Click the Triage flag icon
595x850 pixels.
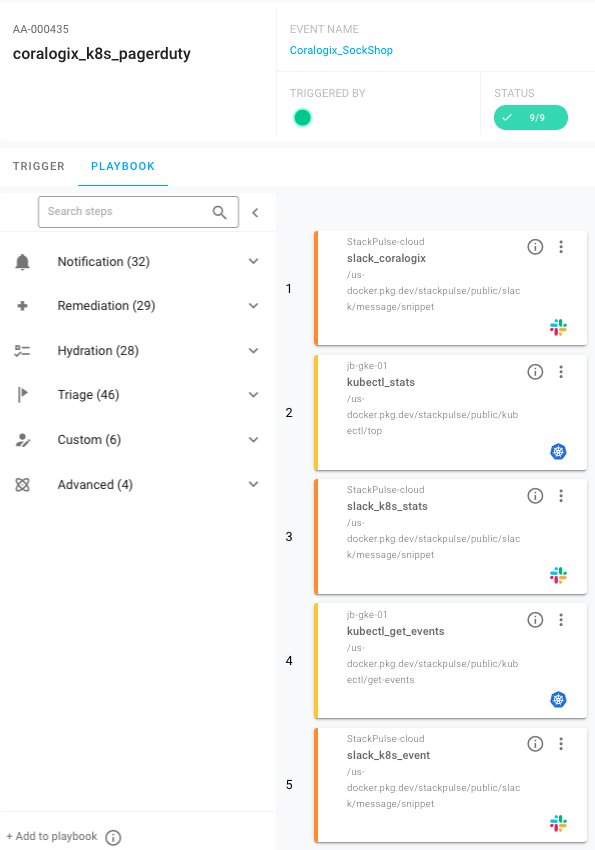[x=22, y=395]
